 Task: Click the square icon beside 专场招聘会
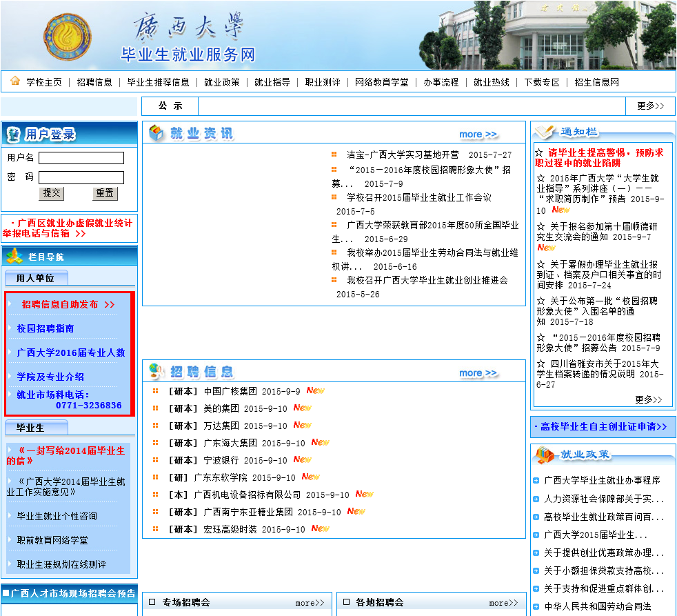pyautogui.click(x=152, y=602)
